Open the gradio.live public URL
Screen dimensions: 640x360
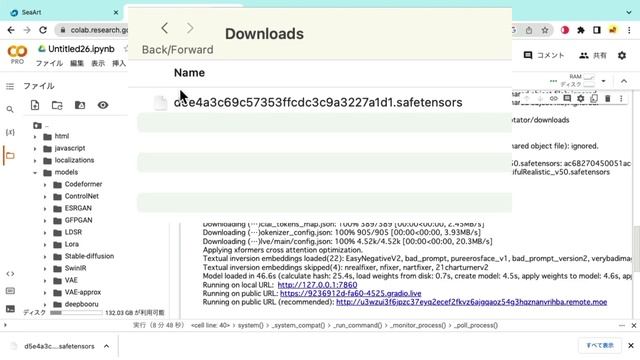[x=350, y=293]
